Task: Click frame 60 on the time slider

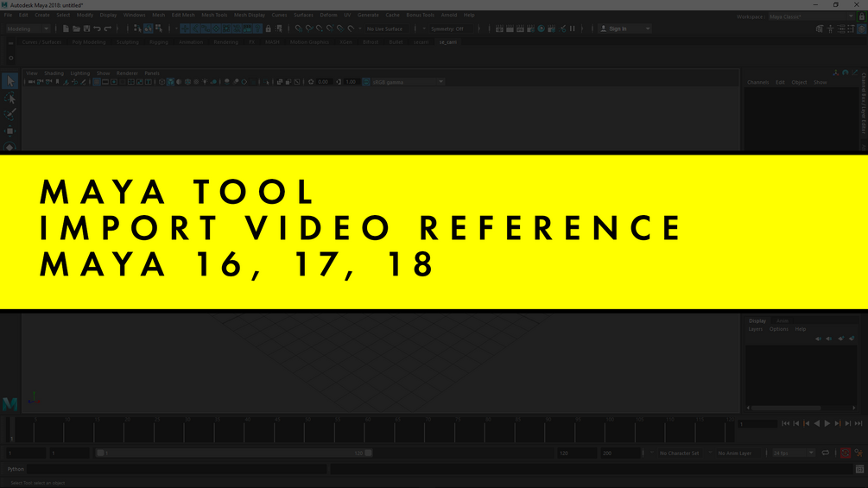Action: (364, 430)
